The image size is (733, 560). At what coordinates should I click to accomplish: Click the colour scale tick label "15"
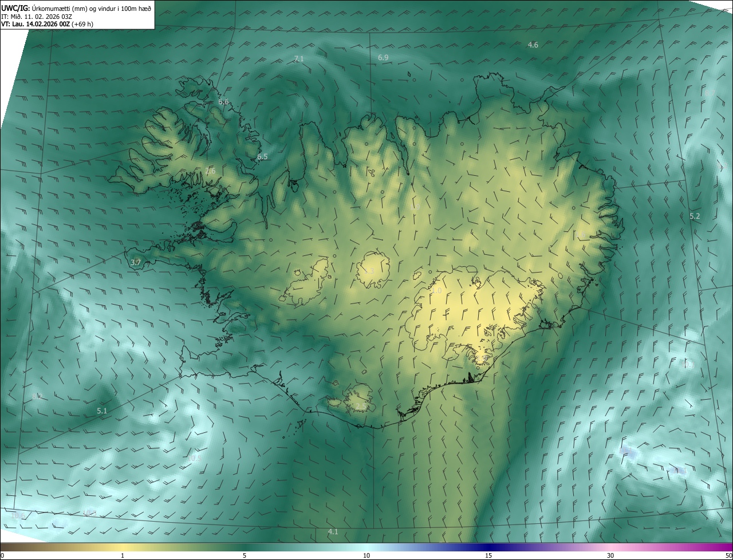tap(488, 555)
